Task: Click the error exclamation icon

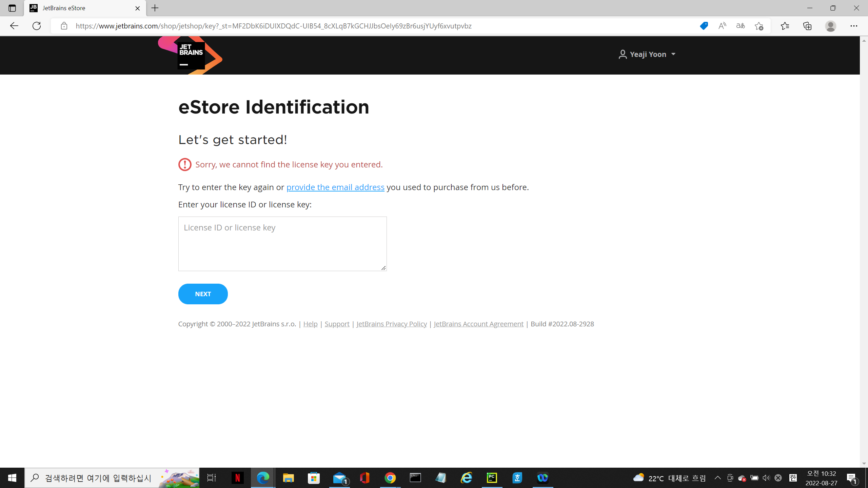Action: tap(185, 165)
